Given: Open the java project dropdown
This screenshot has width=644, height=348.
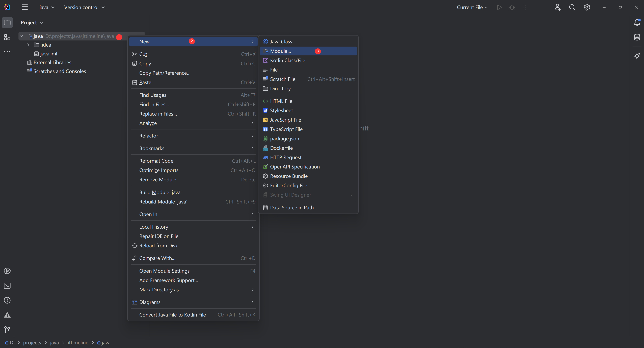Looking at the screenshot, I should pos(47,7).
